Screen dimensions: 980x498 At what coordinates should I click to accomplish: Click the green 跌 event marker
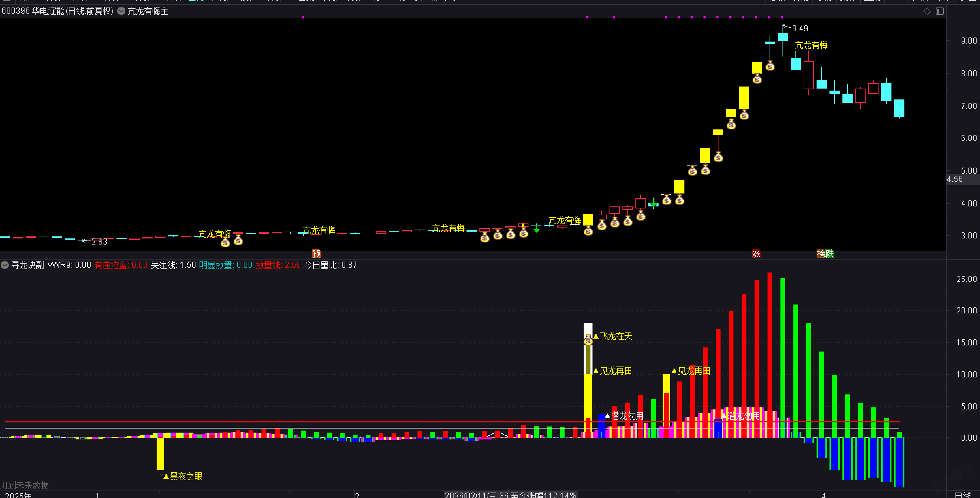pos(829,254)
